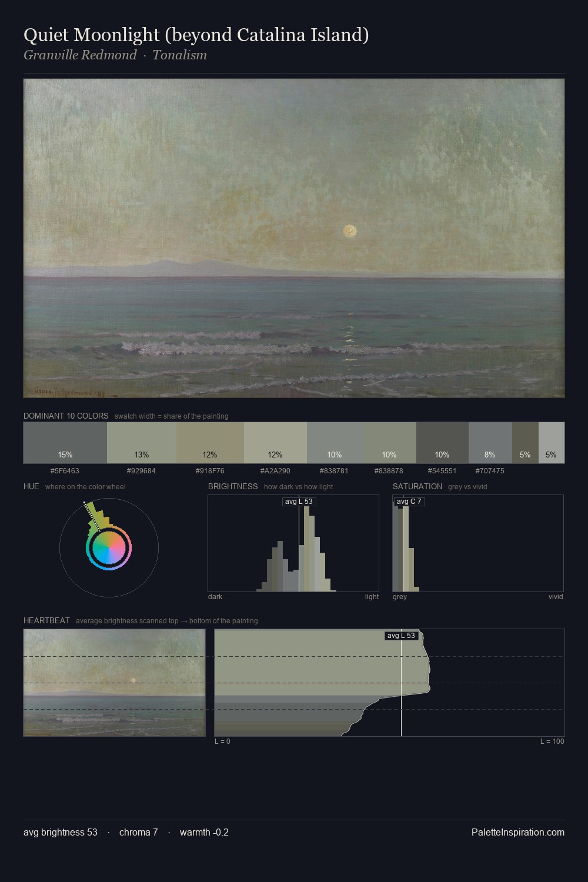This screenshot has width=588, height=882.
Task: Click the brightness histogram chart
Action: click(293, 543)
